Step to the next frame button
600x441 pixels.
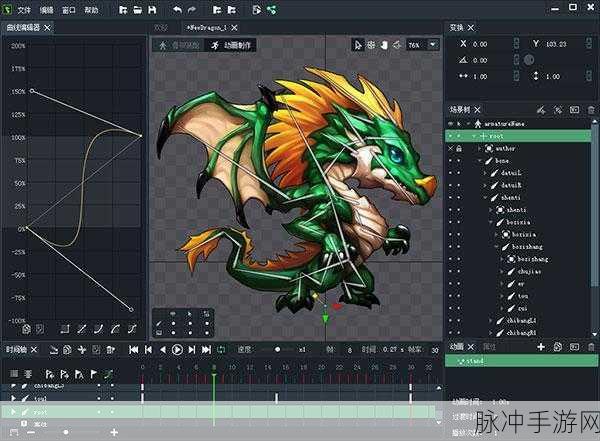192,349
